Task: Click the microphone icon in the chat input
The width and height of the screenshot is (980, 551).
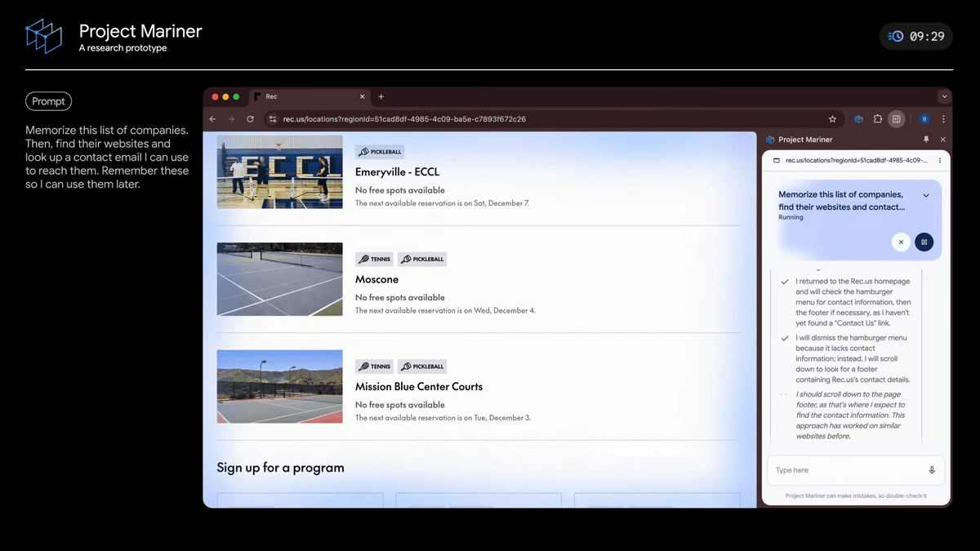Action: click(x=932, y=469)
